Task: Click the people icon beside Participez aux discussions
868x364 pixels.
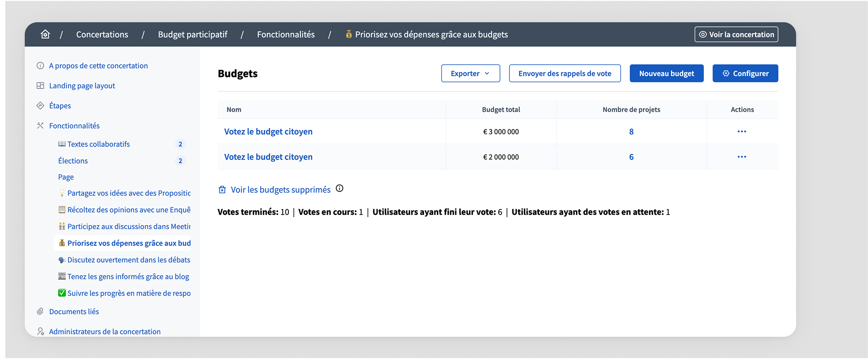Action: click(x=62, y=226)
